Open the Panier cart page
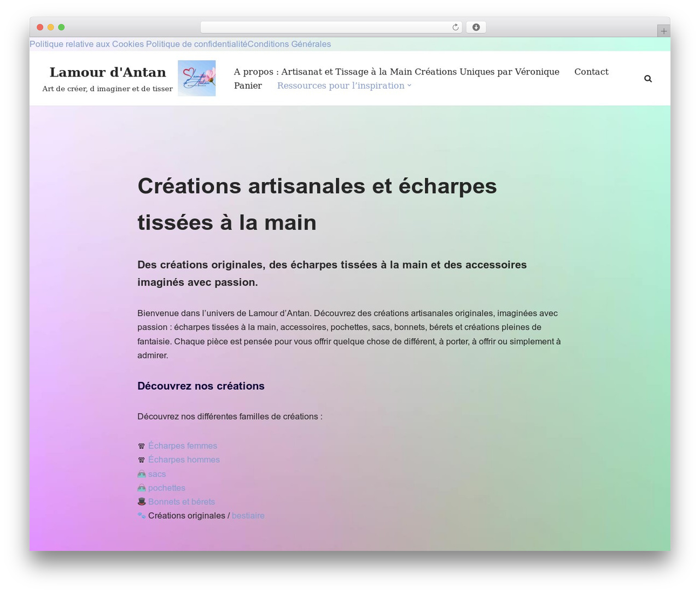Viewport: 700px width, 593px height. tap(248, 85)
